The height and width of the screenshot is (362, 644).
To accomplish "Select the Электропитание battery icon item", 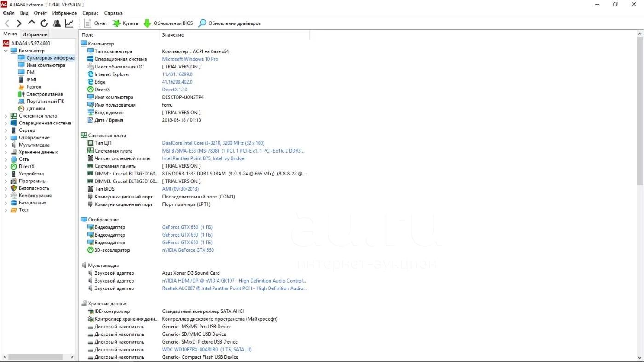I will pyautogui.click(x=21, y=94).
